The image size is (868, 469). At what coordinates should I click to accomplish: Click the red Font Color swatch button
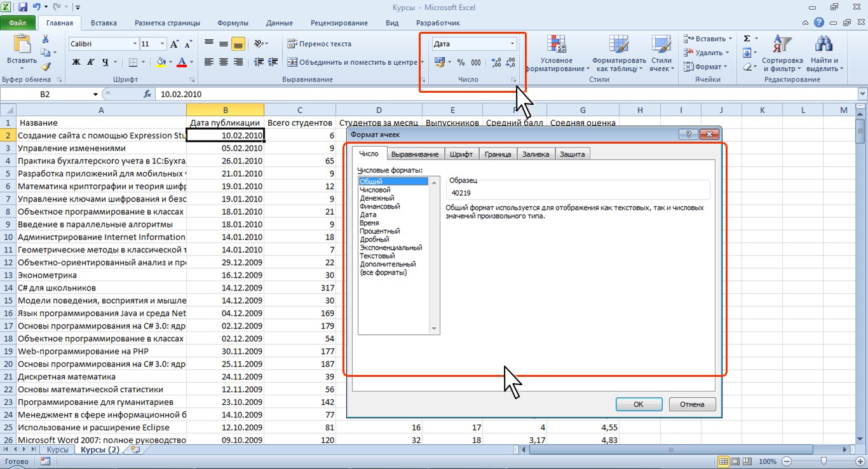click(182, 62)
